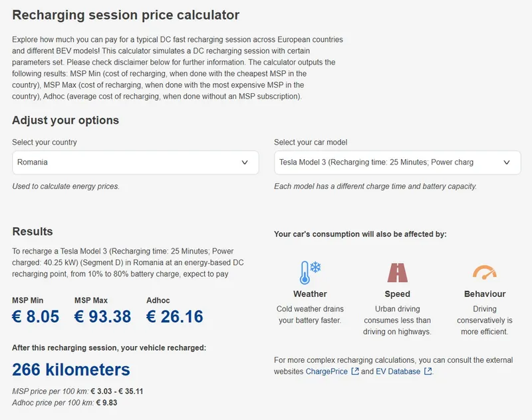Click external-link icon beside ChargePrice

[x=355, y=371]
